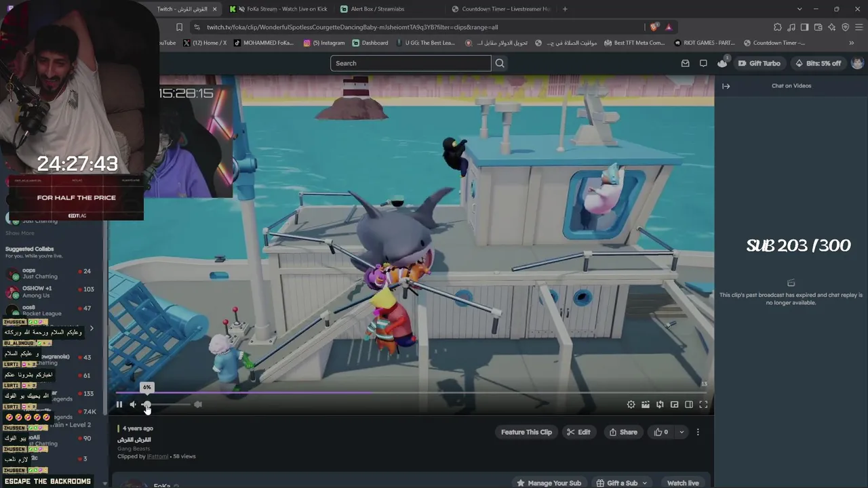Mute the clip with the speaker icon
The height and width of the screenshot is (488, 868).
click(133, 405)
